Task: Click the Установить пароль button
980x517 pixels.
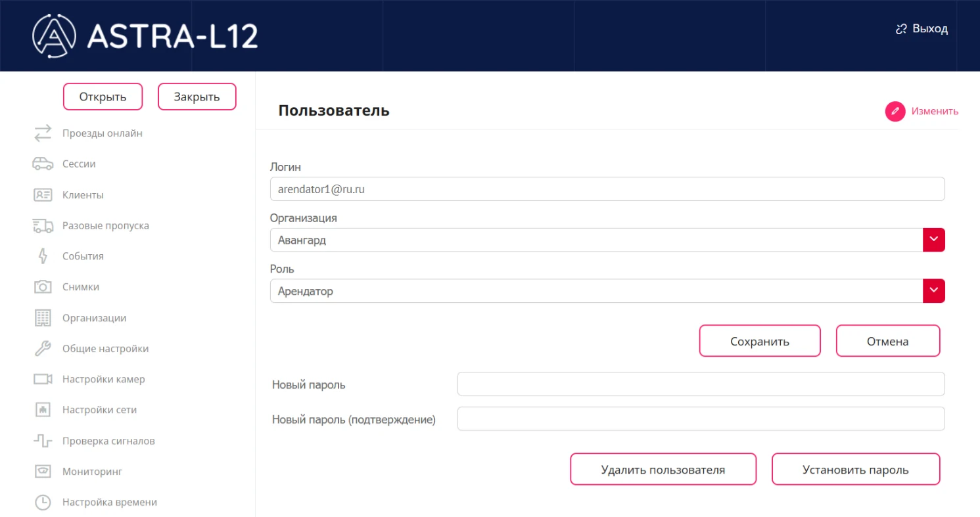Action: point(856,469)
